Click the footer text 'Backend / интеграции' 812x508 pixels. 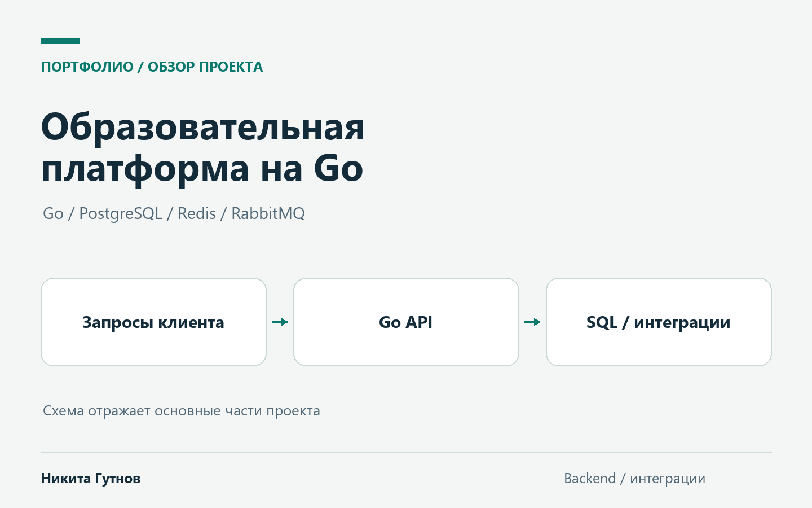634,479
